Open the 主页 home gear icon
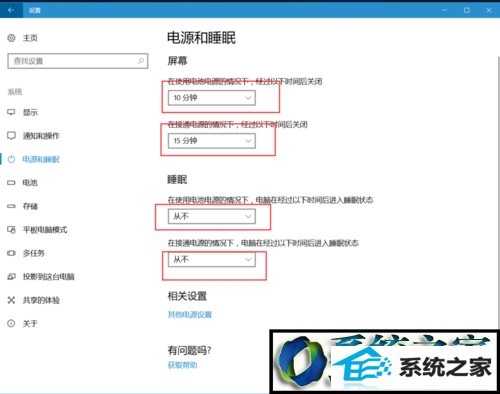This screenshot has height=394, width=500. click(x=11, y=38)
